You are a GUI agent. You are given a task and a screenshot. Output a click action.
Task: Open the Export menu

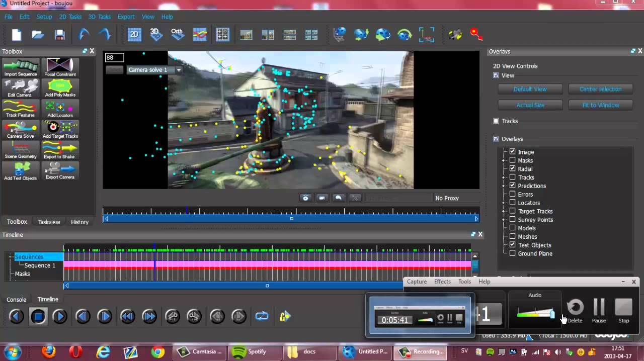click(x=126, y=17)
